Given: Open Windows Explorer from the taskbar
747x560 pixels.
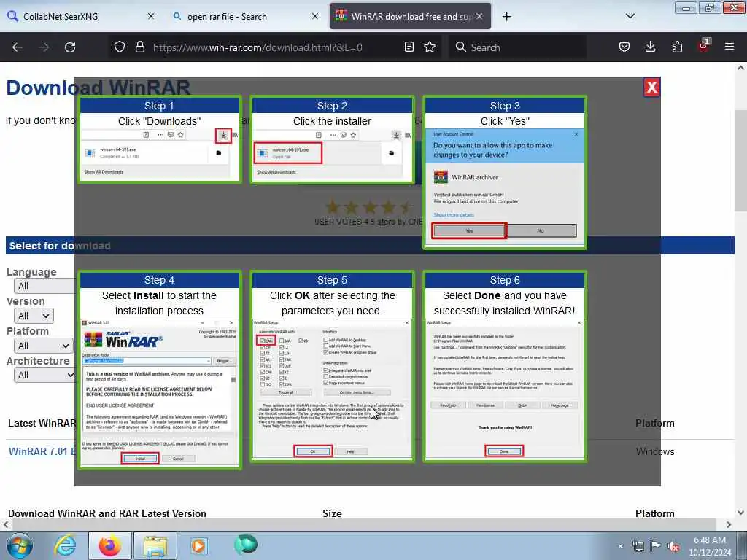Looking at the screenshot, I should click(155, 545).
